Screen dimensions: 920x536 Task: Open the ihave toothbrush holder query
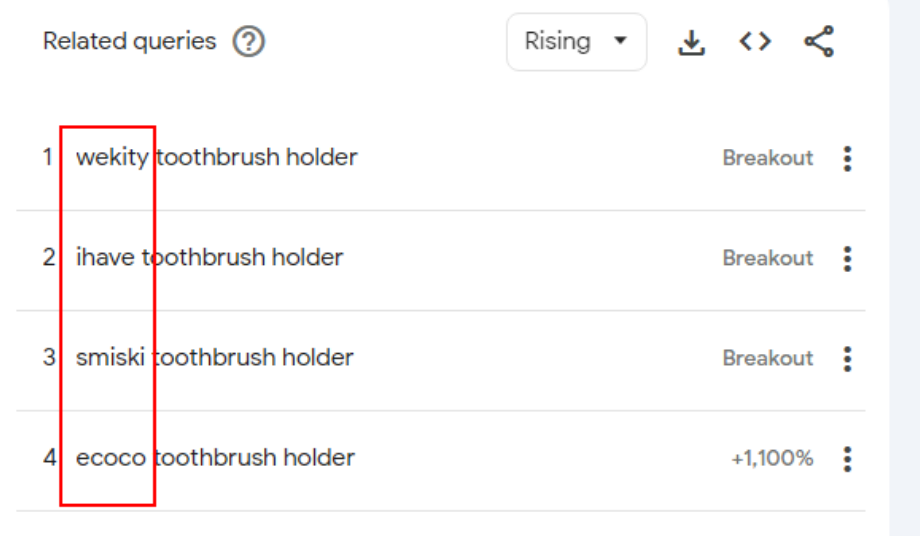(209, 257)
